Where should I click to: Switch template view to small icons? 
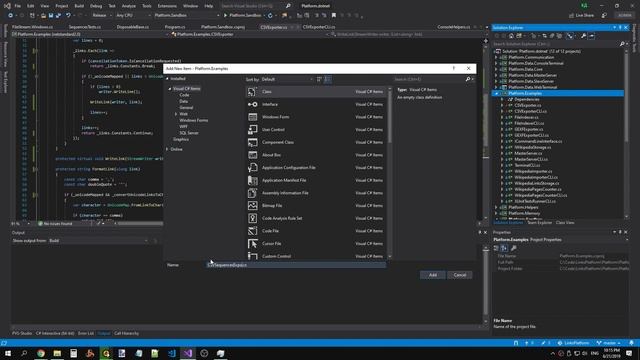click(319, 79)
